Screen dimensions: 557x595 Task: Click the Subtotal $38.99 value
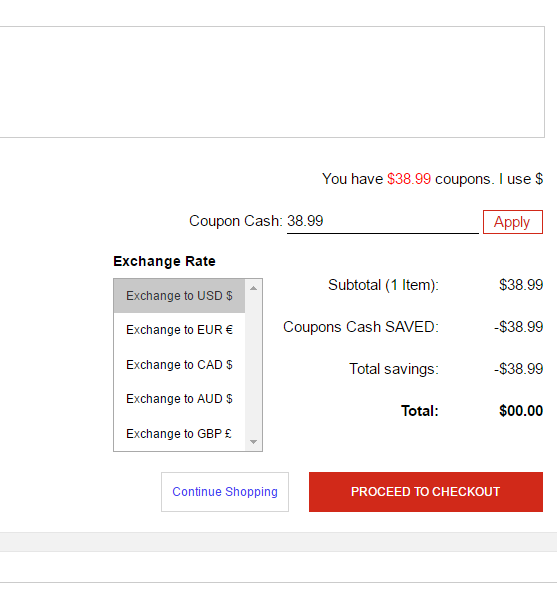(x=521, y=285)
